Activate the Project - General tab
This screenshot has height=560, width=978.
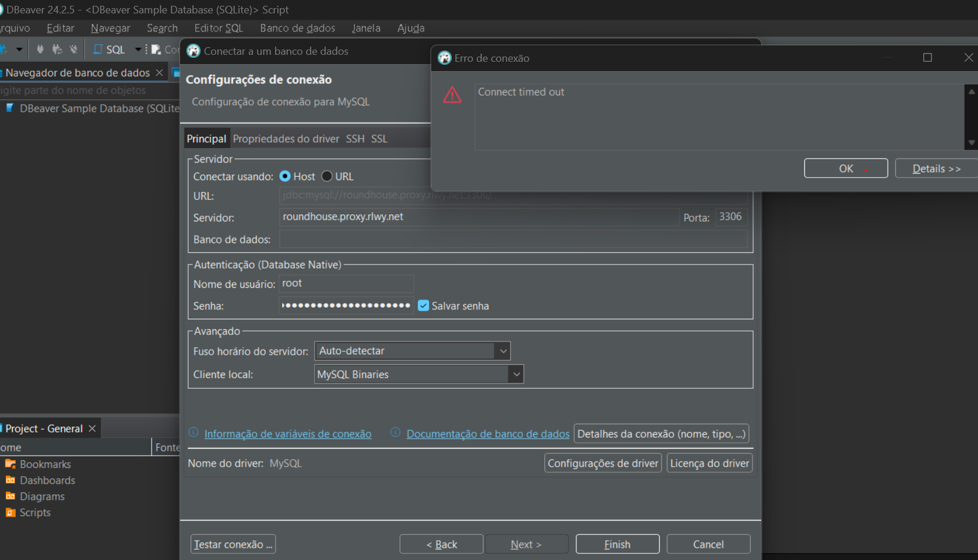click(x=44, y=429)
